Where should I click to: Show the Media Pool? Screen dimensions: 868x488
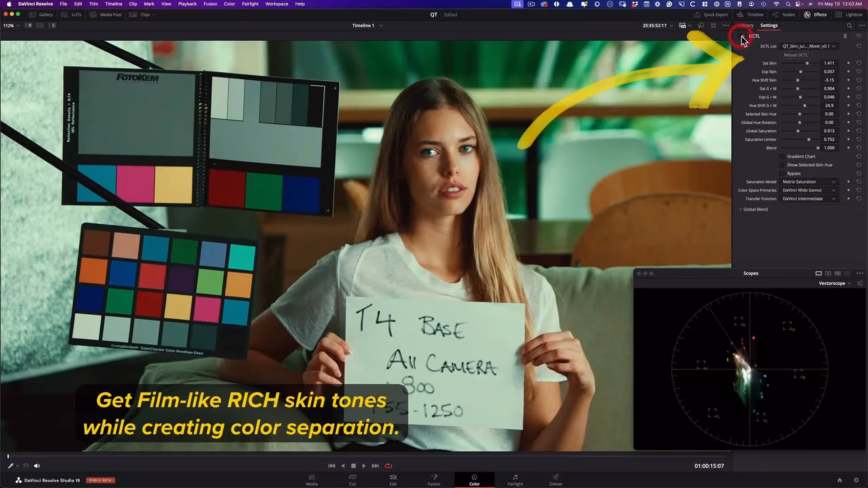106,15
